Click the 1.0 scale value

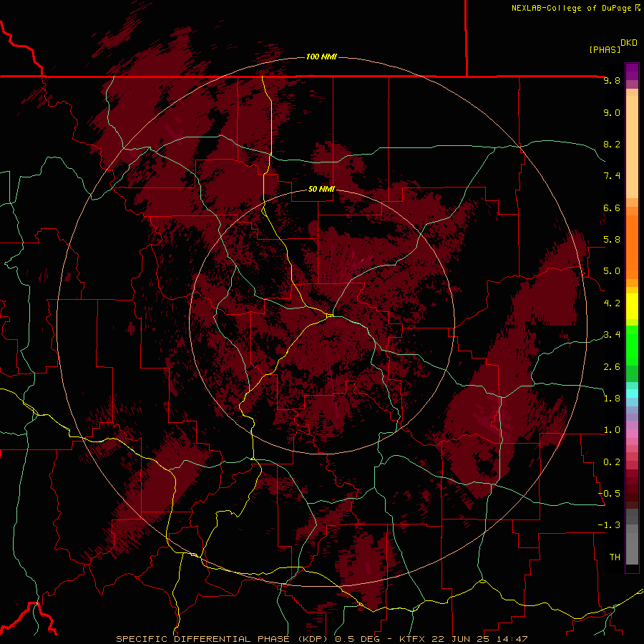tap(612, 430)
